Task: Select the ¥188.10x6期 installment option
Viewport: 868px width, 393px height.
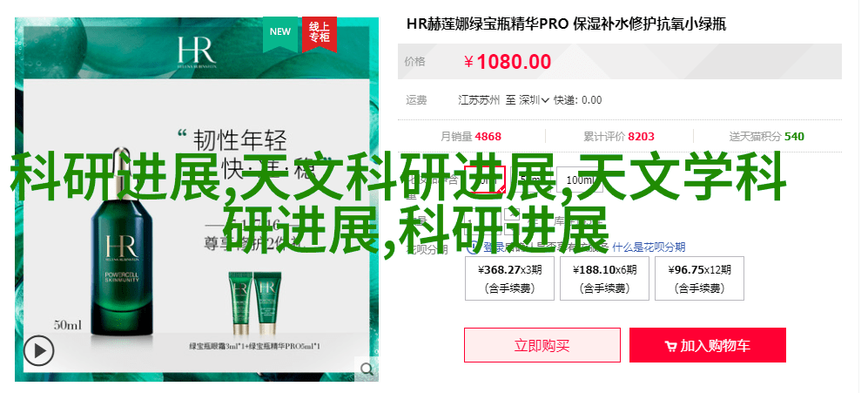Action: (x=604, y=279)
